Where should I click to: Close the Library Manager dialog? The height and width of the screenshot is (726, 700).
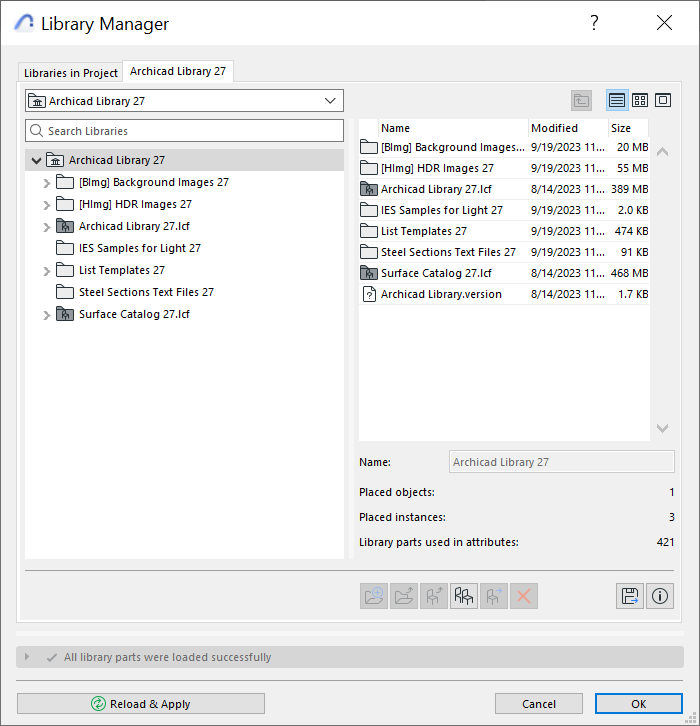point(664,22)
